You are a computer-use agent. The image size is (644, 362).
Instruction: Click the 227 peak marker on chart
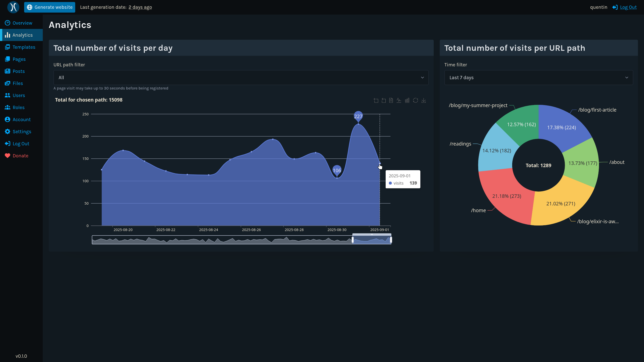358,116
